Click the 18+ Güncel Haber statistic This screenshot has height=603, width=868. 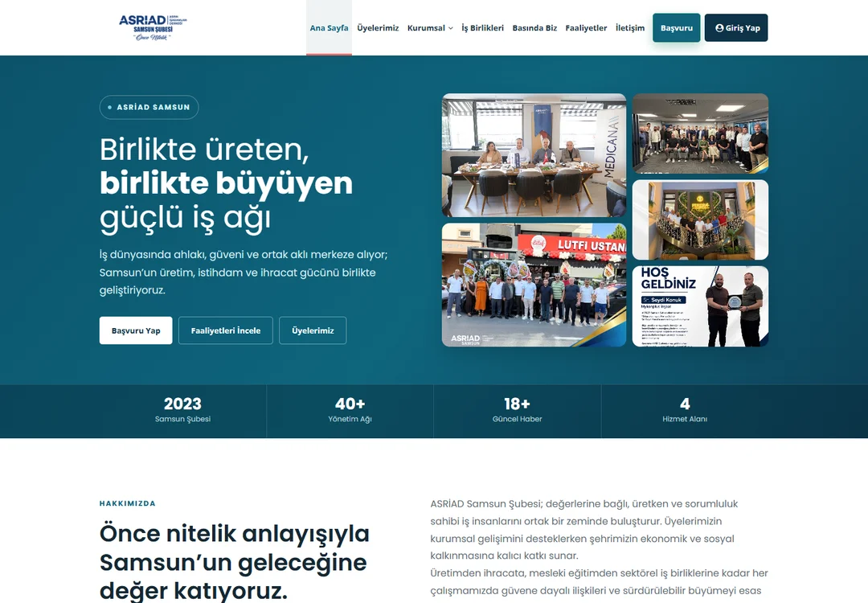tap(517, 410)
